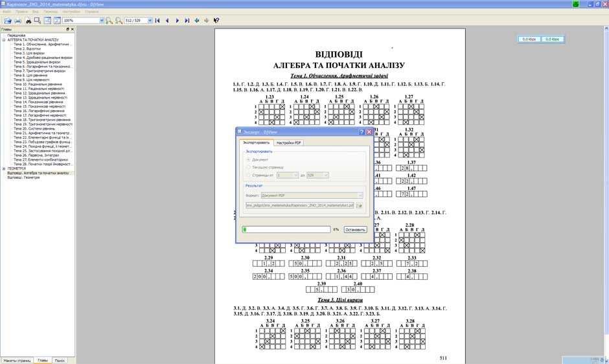The height and width of the screenshot is (364, 609).
Task: Click the Zoom out magnifier icon
Action: (x=119, y=21)
